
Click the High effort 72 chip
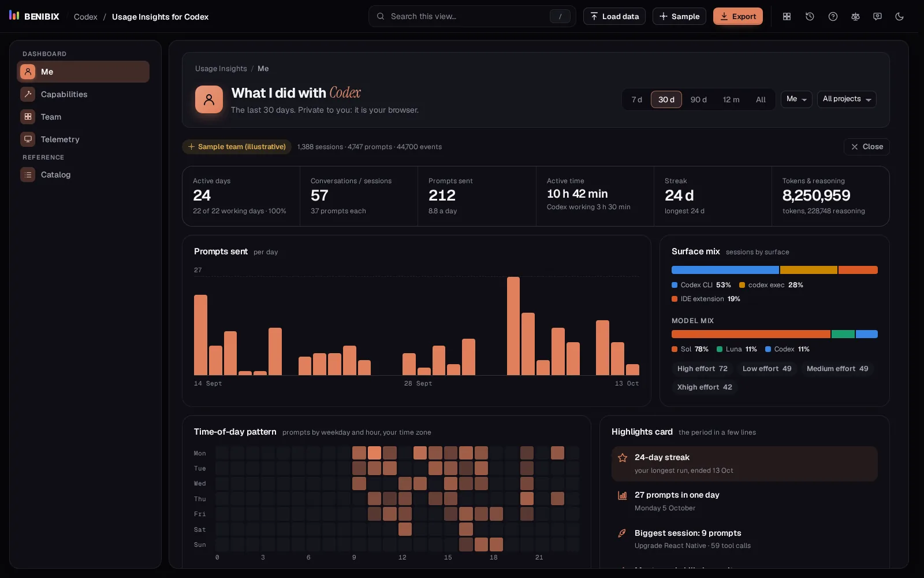point(702,369)
